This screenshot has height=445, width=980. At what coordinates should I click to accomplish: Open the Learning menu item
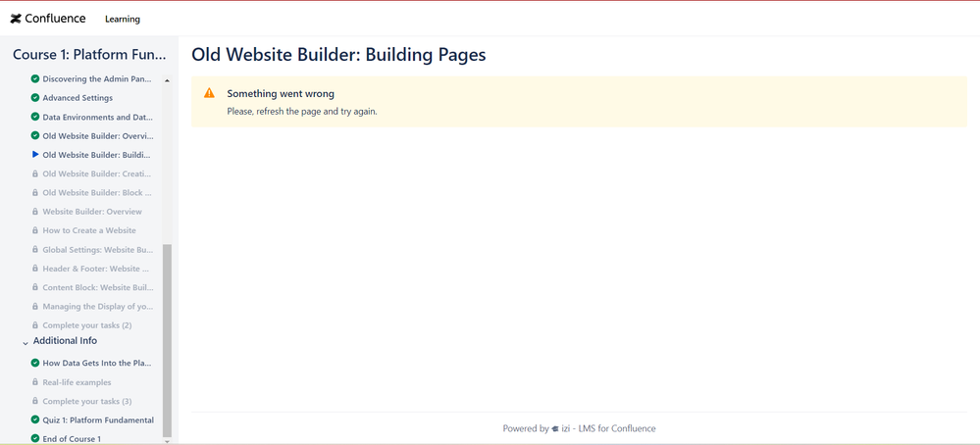click(x=123, y=19)
